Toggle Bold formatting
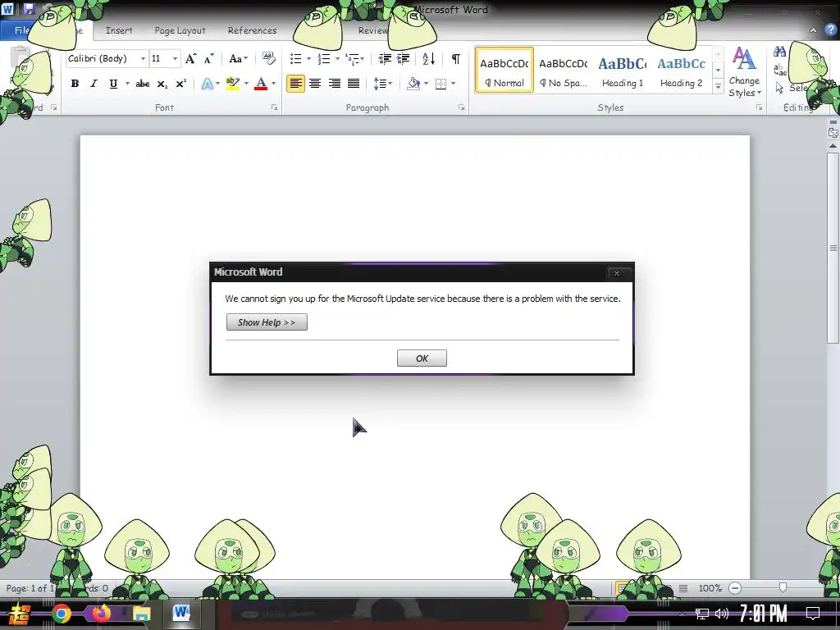This screenshot has width=840, height=630. [75, 84]
